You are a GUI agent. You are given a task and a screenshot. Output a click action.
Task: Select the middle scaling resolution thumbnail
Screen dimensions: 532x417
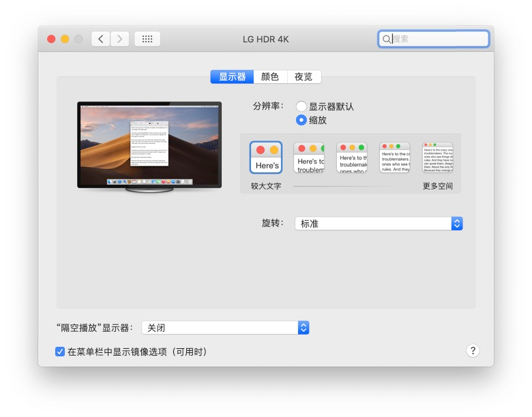coord(352,157)
